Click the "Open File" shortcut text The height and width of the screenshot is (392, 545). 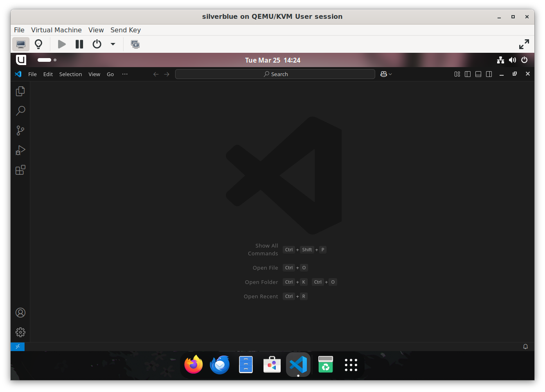[265, 268]
